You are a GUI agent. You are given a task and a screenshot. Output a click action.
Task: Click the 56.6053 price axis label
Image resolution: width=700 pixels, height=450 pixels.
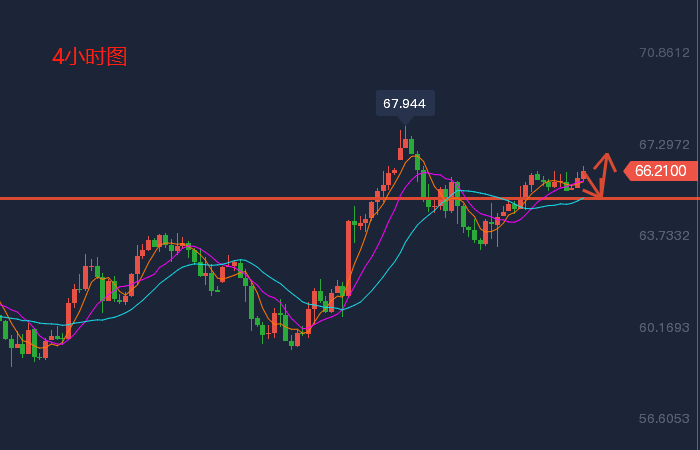pos(664,418)
